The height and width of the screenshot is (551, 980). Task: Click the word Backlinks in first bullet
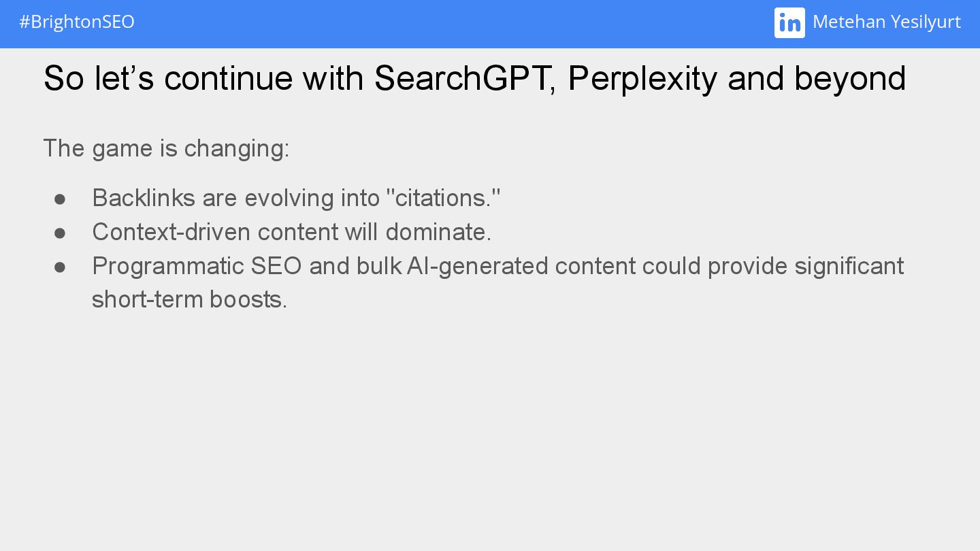click(x=144, y=198)
